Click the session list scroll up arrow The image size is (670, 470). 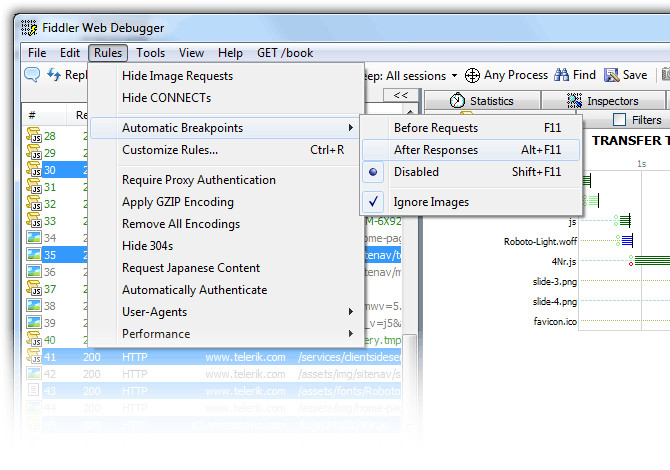[410, 112]
